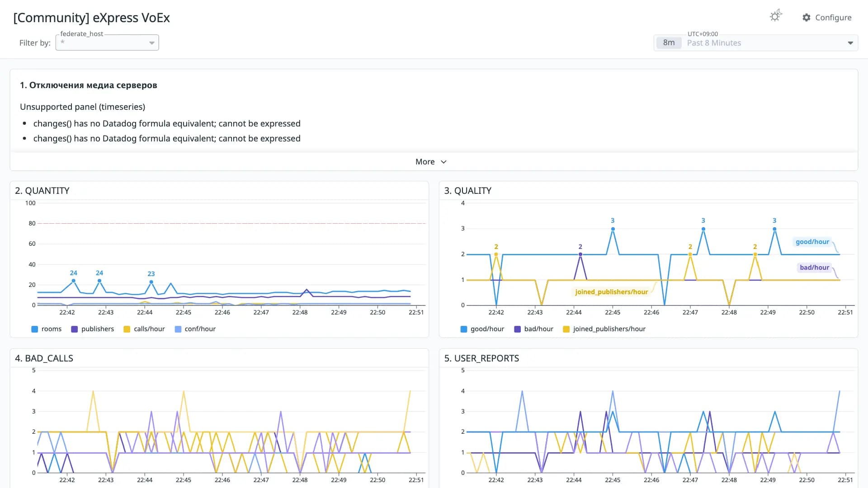Viewport: 868px width, 488px height.
Task: Toggle the light/dark theme sun icon
Action: 775,17
